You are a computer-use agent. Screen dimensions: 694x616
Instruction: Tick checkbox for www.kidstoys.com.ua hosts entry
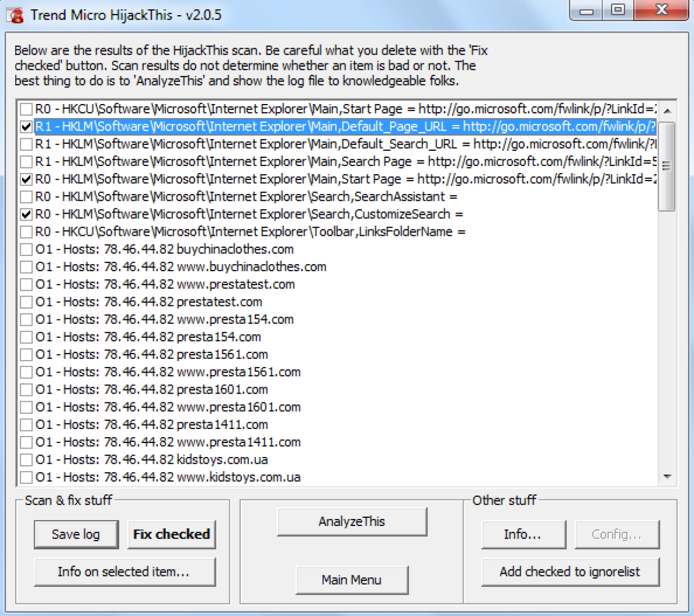[26, 478]
